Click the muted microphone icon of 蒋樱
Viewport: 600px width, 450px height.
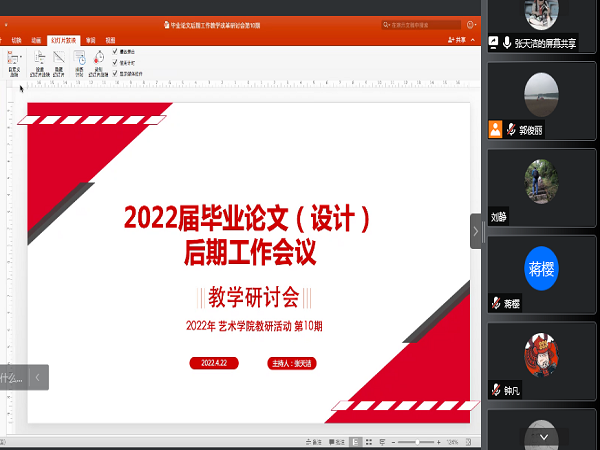[496, 303]
